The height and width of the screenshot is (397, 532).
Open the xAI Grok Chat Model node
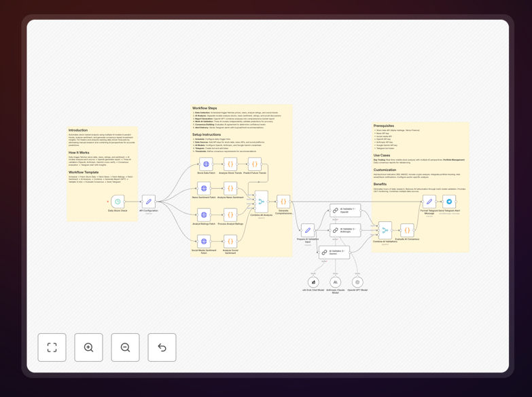tap(313, 282)
